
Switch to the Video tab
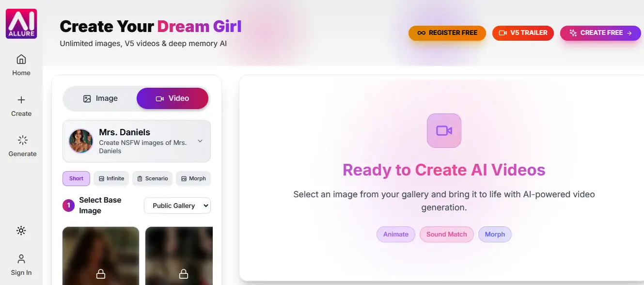tap(172, 98)
